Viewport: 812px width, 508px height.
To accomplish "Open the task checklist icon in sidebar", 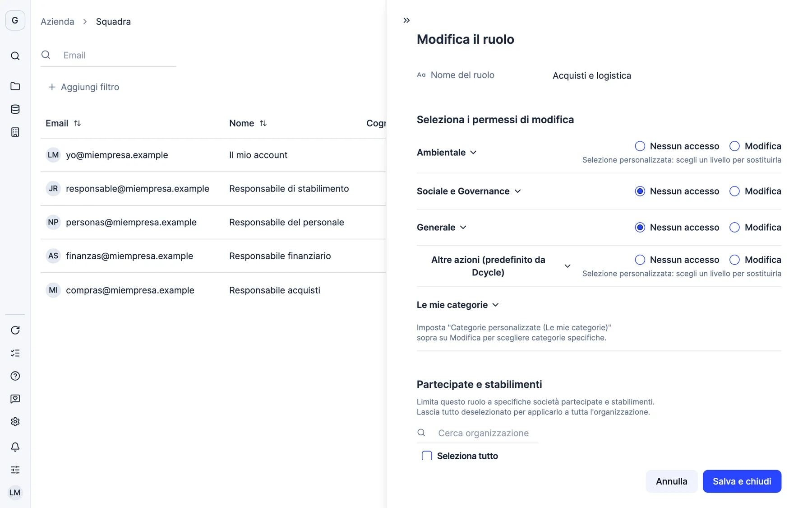I will click(15, 353).
